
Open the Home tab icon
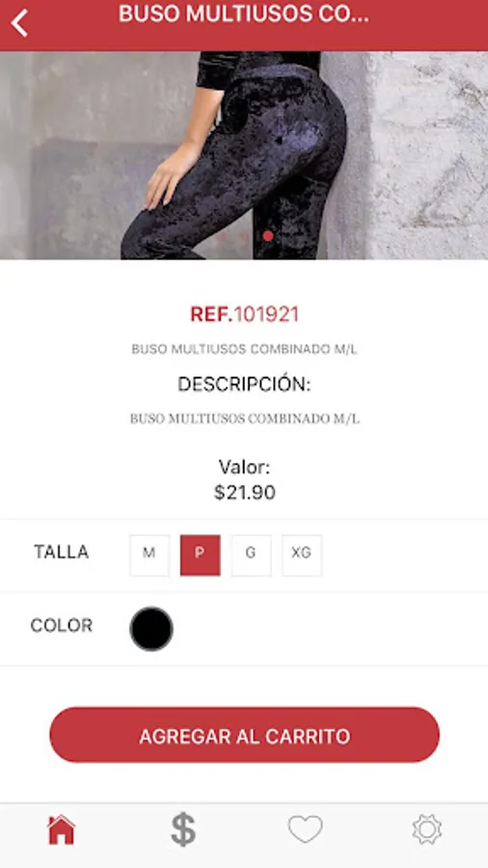pos(61,829)
